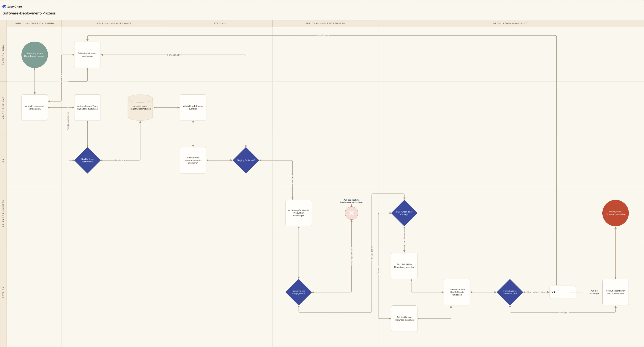
Task: Select the 'Automatisierte Tests und Scans ausführen' node
Action: click(87, 107)
